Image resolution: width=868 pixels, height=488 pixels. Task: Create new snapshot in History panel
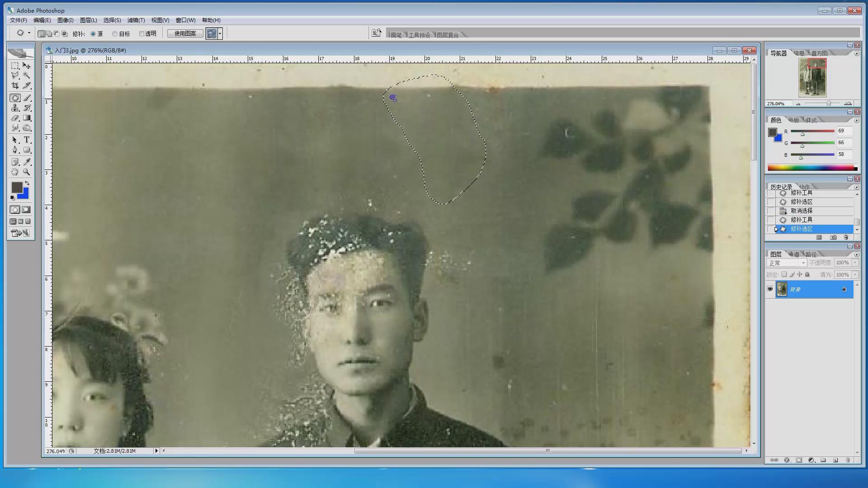pos(833,237)
